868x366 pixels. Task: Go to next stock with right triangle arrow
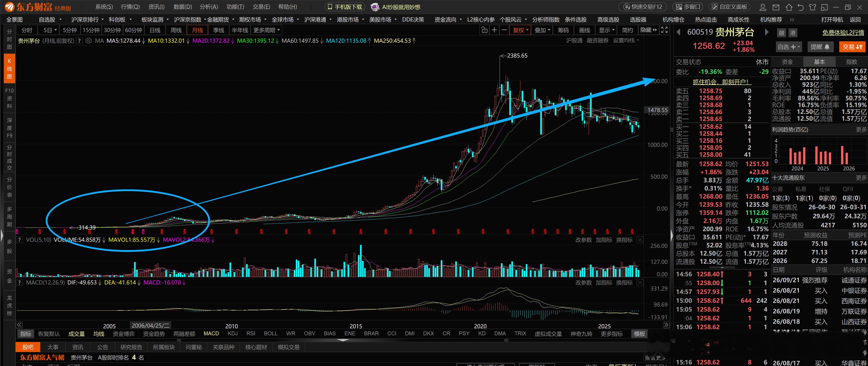pyautogui.click(x=767, y=32)
